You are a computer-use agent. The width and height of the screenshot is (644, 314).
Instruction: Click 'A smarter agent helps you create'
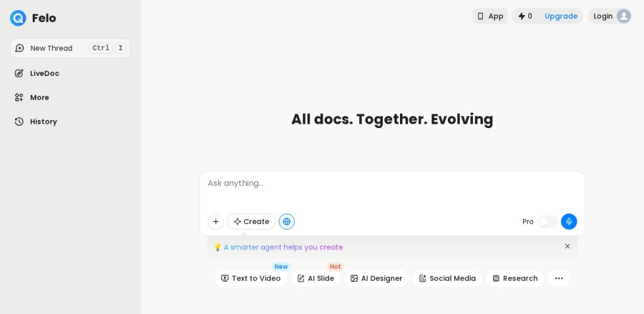point(284,247)
